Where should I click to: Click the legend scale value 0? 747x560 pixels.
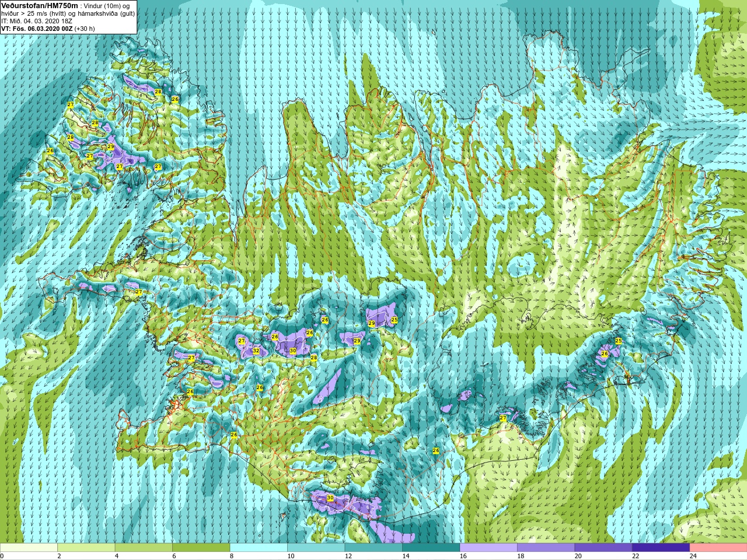2,556
